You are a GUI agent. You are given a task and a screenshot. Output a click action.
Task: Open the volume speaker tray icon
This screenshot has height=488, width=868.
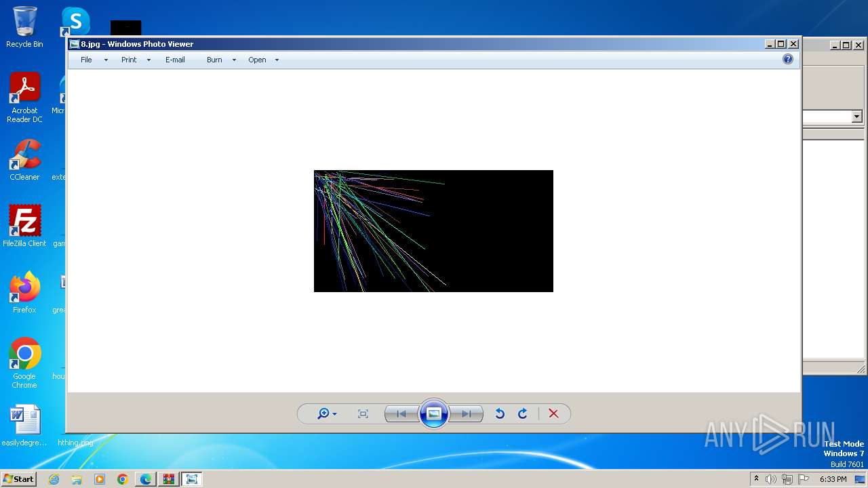click(x=771, y=479)
